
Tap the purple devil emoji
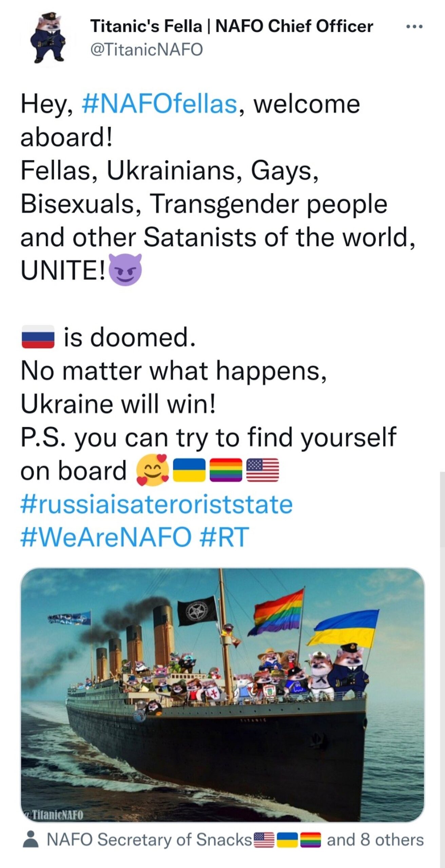click(x=125, y=270)
